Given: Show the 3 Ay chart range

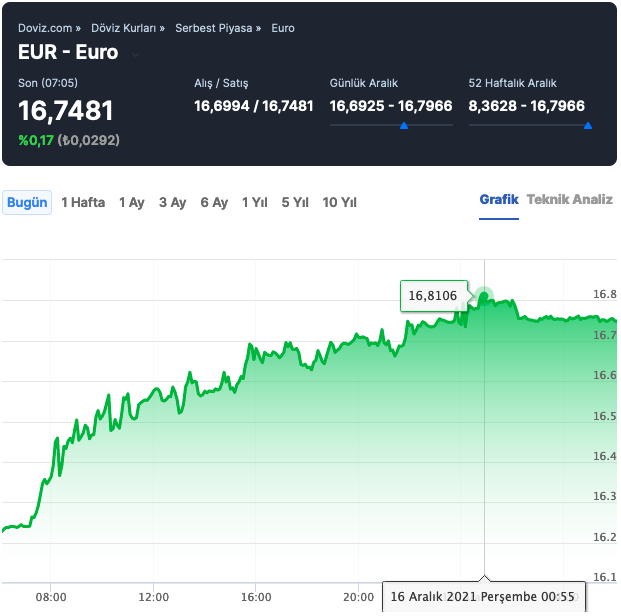Looking at the screenshot, I should [x=172, y=202].
